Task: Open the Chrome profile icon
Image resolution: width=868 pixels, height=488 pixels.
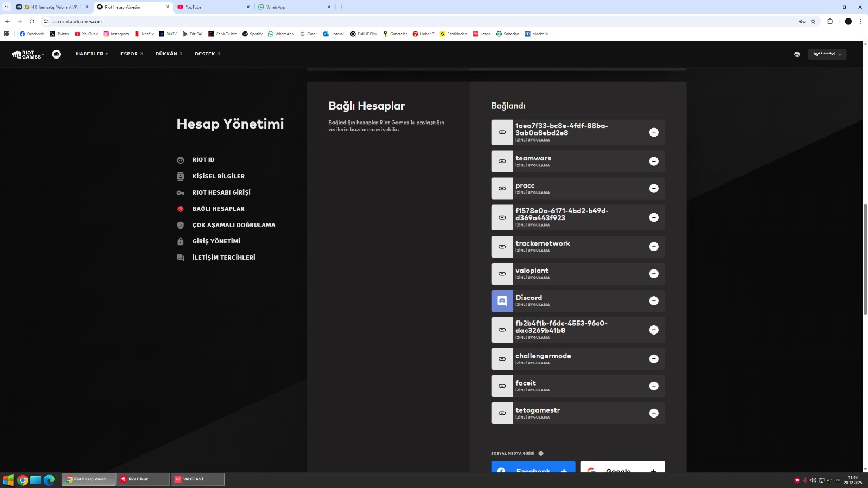Action: click(848, 21)
